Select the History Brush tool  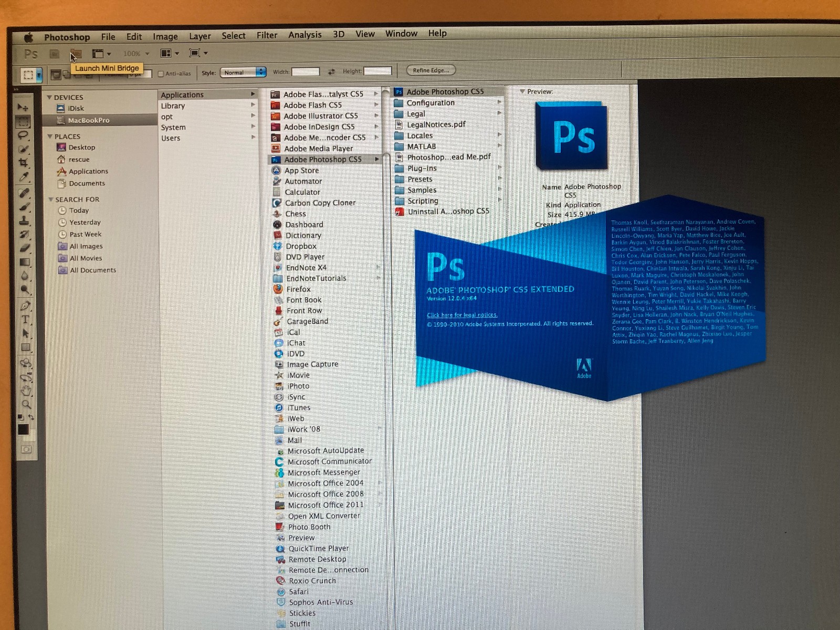point(25,234)
